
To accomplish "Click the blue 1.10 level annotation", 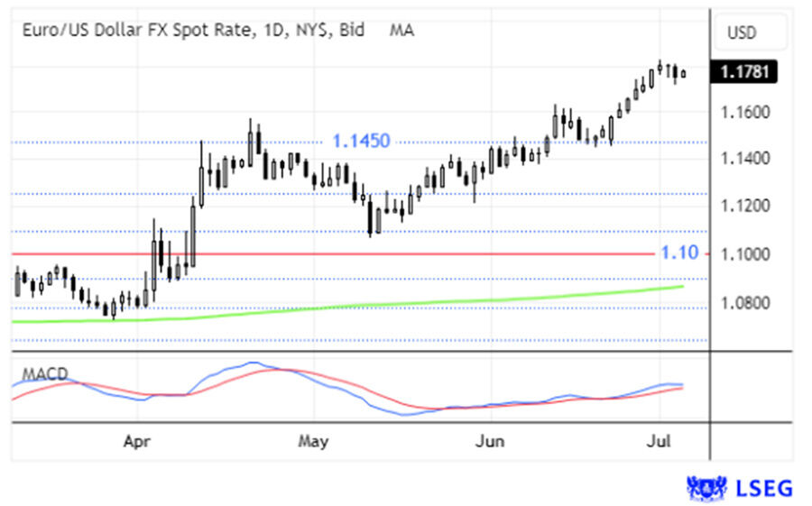I will click(x=679, y=253).
